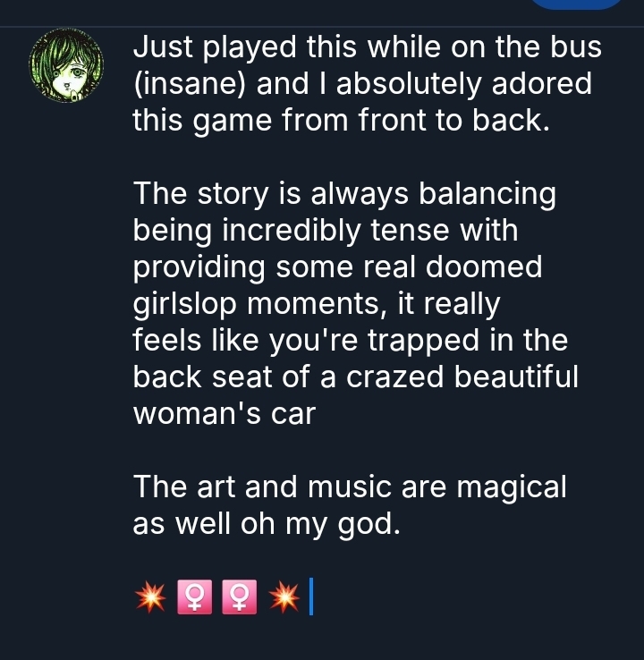Screen dimensions: 644x660
Task: Click the line "The art and music are magical"
Action: click(x=350, y=487)
